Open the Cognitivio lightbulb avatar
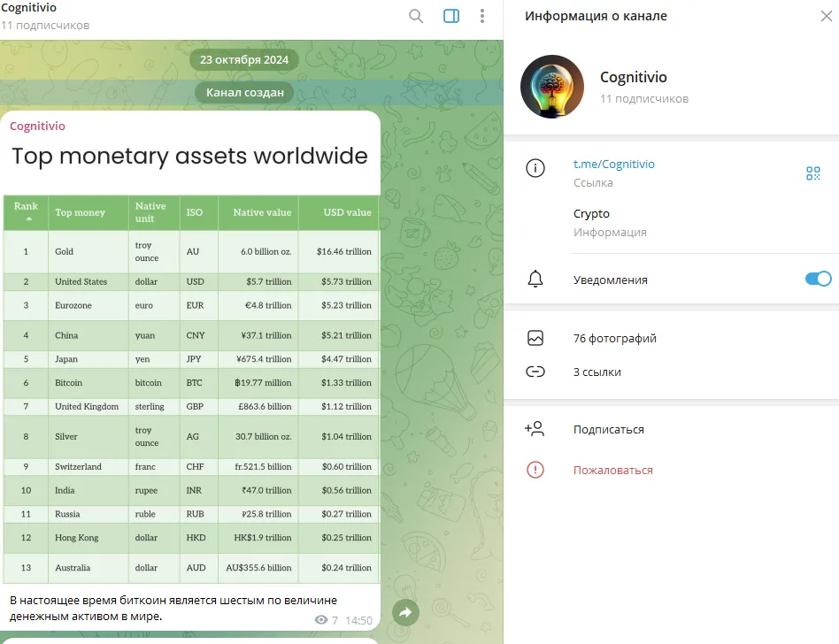 (x=552, y=87)
